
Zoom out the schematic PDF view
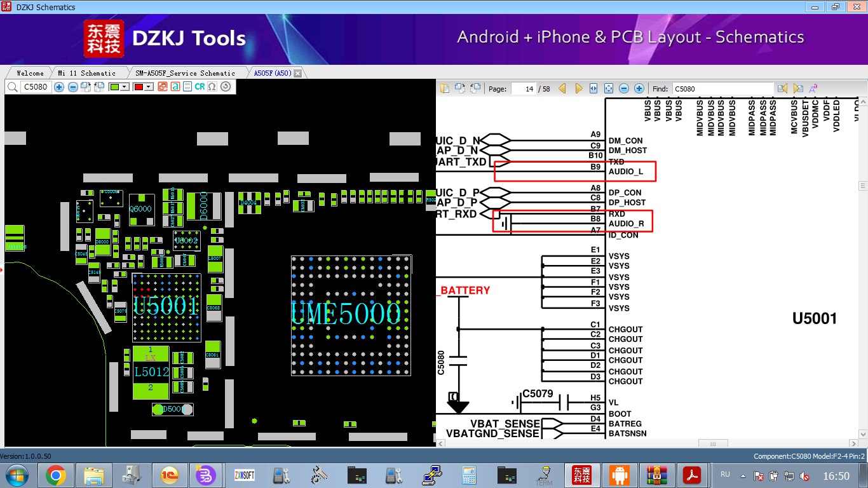click(x=624, y=89)
